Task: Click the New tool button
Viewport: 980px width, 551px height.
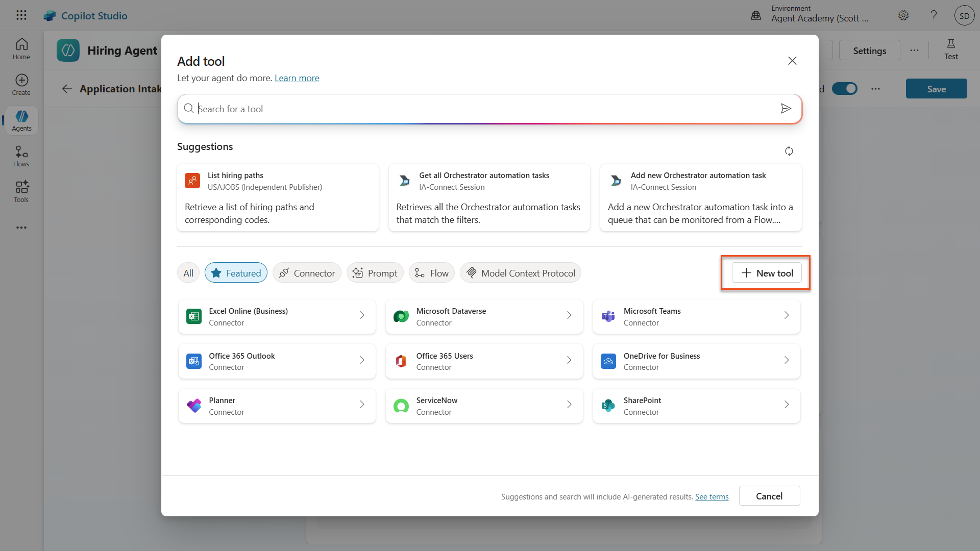Action: 766,273
